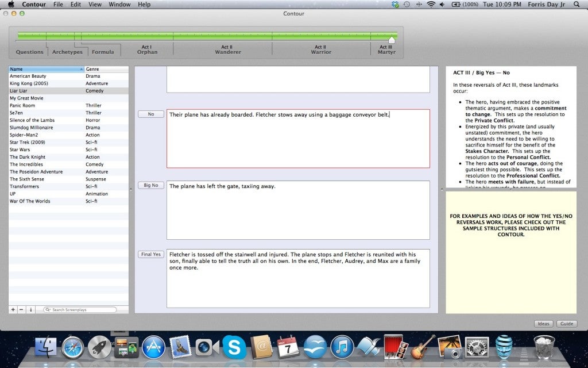Open Spotlight search in menu bar

[x=577, y=5]
